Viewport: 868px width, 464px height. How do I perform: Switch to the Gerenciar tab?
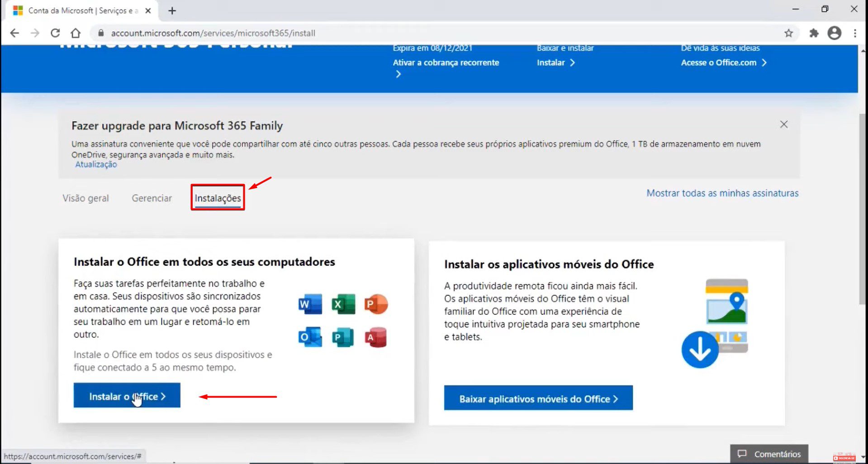click(152, 198)
